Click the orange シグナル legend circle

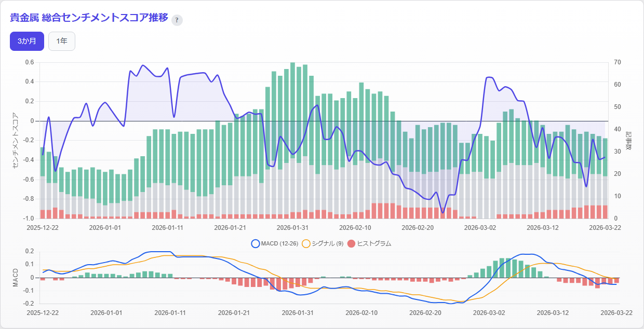click(305, 243)
